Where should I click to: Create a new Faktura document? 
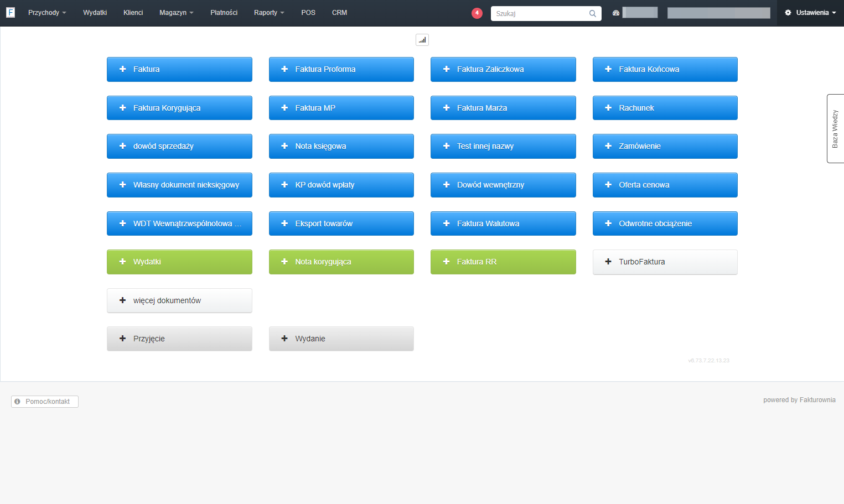[x=179, y=69]
